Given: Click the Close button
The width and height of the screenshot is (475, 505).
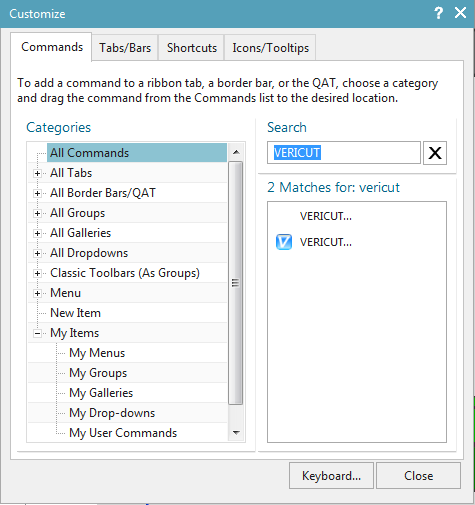Looking at the screenshot, I should click(x=418, y=476).
